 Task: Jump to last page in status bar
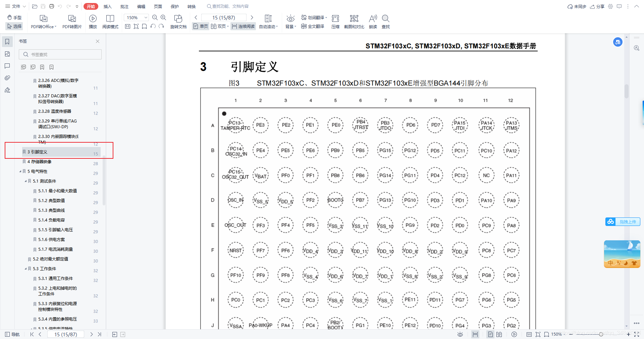[x=99, y=334]
